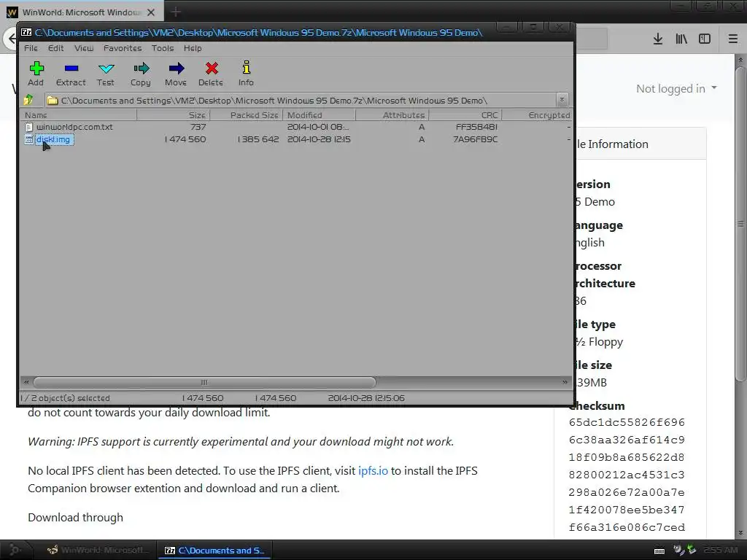Click the CRC value FF35B481
The width and height of the screenshot is (747, 560).
click(476, 127)
